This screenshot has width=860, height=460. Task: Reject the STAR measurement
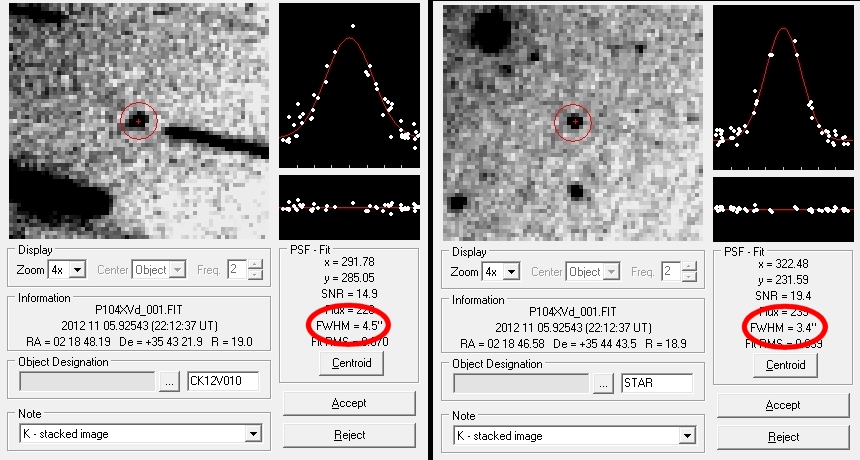tap(783, 437)
